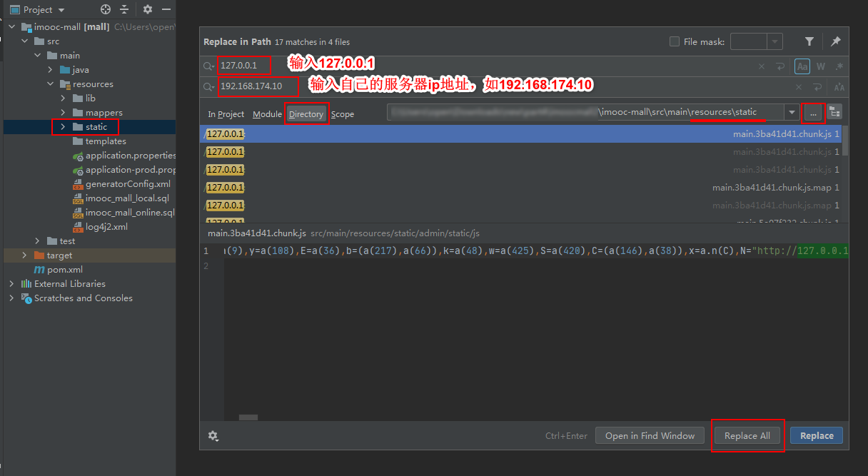Open the File mask dropdown
The width and height of the screenshot is (868, 476).
pos(775,41)
